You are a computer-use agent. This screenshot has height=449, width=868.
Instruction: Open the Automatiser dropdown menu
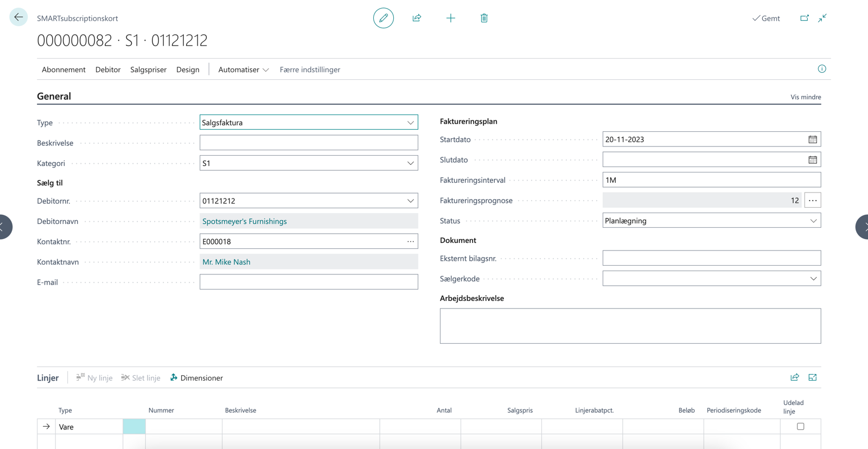(x=243, y=69)
